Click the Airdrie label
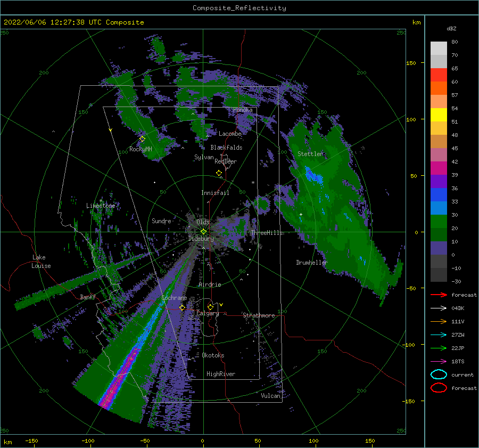Viewport: 479px width, 448px height. click(210, 284)
